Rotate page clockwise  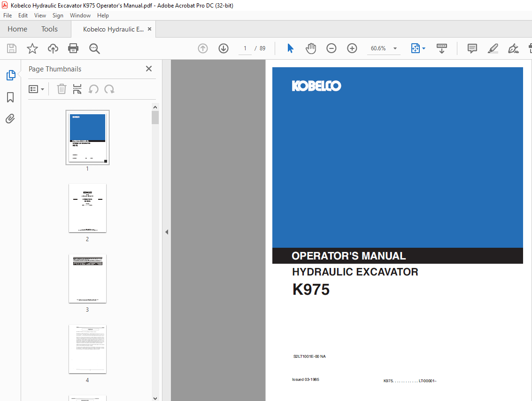[109, 89]
